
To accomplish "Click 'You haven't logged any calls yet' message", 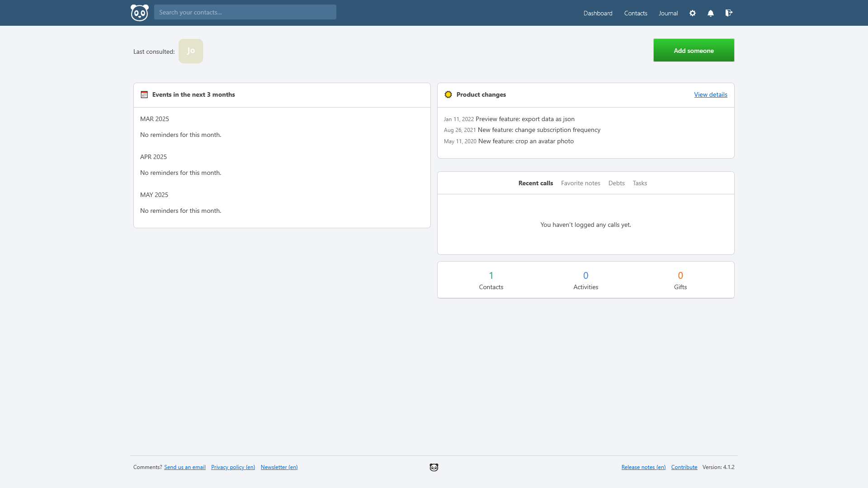I will click(585, 225).
